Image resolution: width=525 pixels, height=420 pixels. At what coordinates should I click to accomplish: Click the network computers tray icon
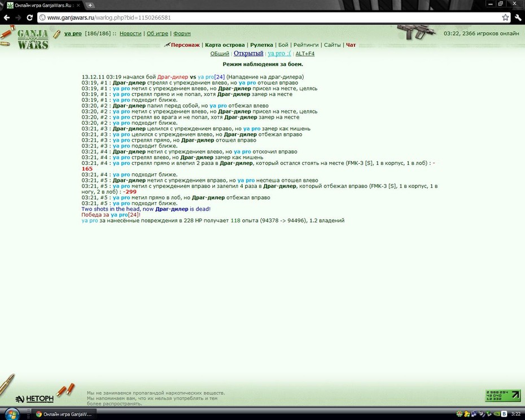(x=474, y=414)
